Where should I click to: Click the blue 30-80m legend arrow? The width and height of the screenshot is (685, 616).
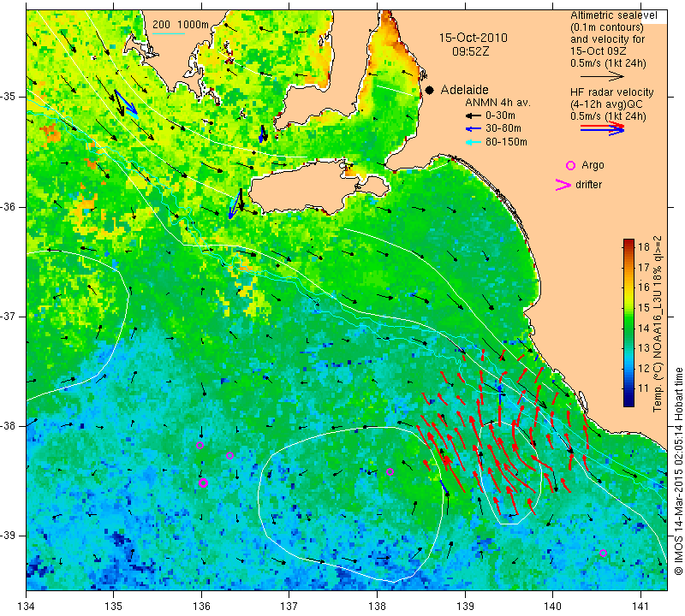pyautogui.click(x=474, y=129)
